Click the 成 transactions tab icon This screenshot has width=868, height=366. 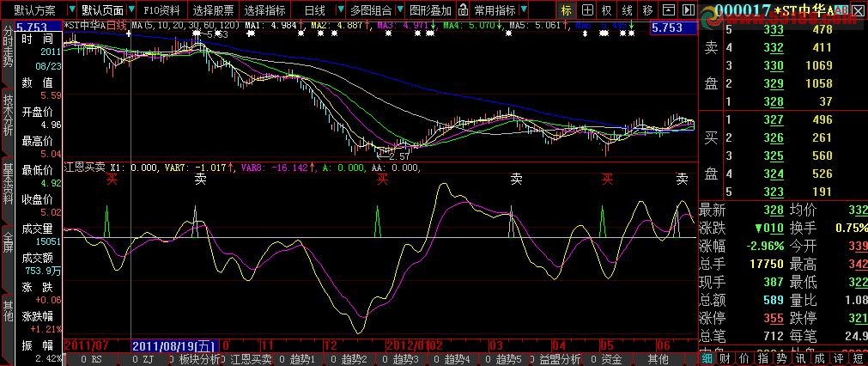click(819, 359)
